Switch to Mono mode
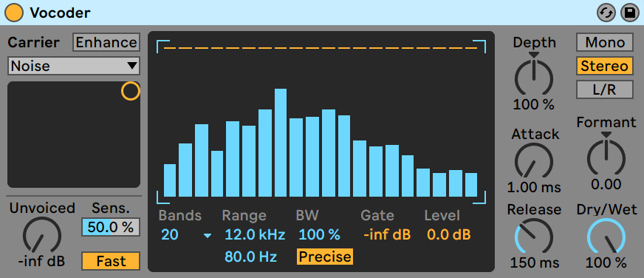Image resolution: width=644 pixels, height=278 pixels. coord(605,42)
